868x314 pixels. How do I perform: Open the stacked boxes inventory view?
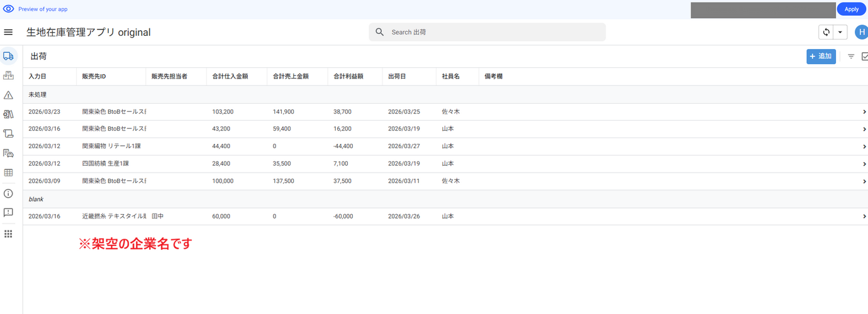(x=8, y=76)
